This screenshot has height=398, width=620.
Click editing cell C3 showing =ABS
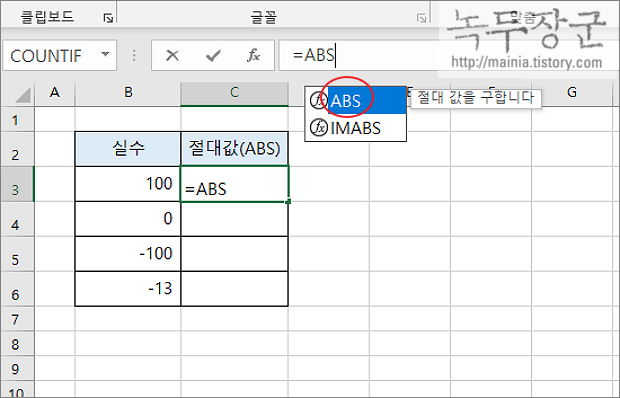pyautogui.click(x=234, y=184)
